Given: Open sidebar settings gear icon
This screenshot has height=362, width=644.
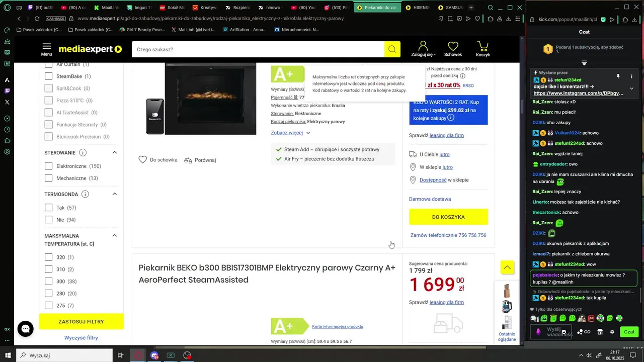Looking at the screenshot, I should tap(7, 152).
